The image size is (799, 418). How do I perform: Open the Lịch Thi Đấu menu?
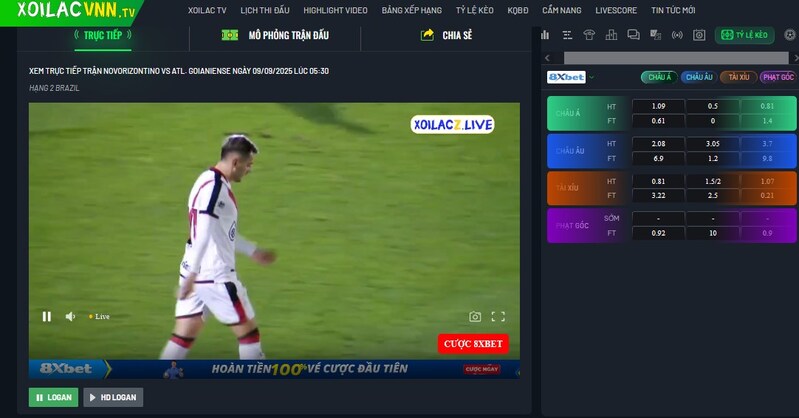265,10
